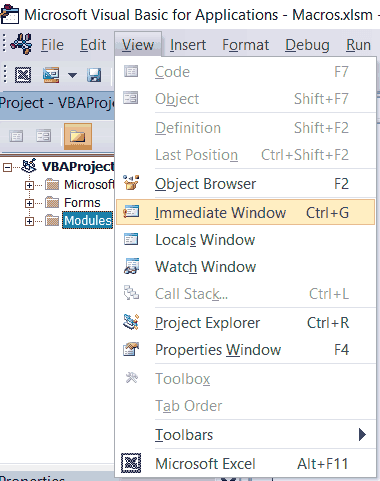Click the Locals Window menu icon
The width and height of the screenshot is (380, 481).
(x=131, y=239)
